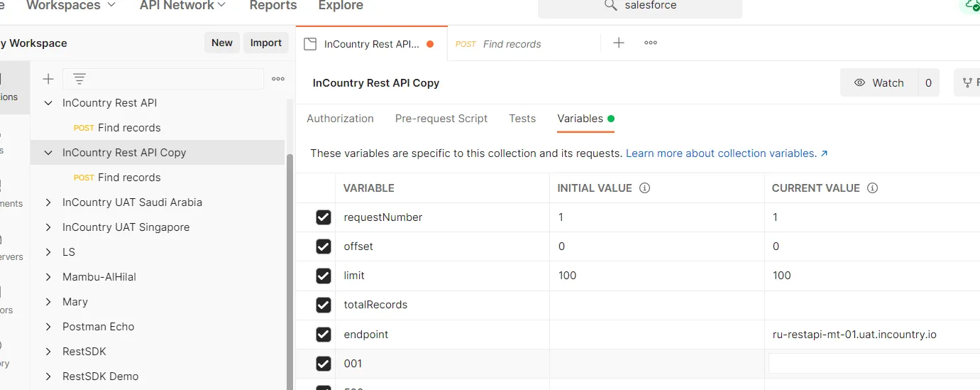Disable the endpoint variable checkbox
This screenshot has width=980, height=390.
pyautogui.click(x=324, y=334)
